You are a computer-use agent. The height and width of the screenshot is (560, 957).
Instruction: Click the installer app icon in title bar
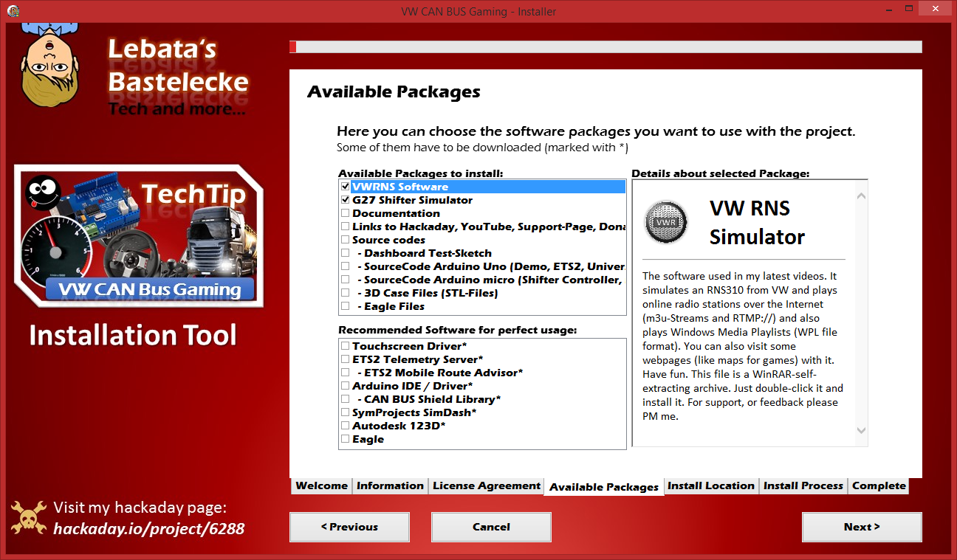(13, 11)
